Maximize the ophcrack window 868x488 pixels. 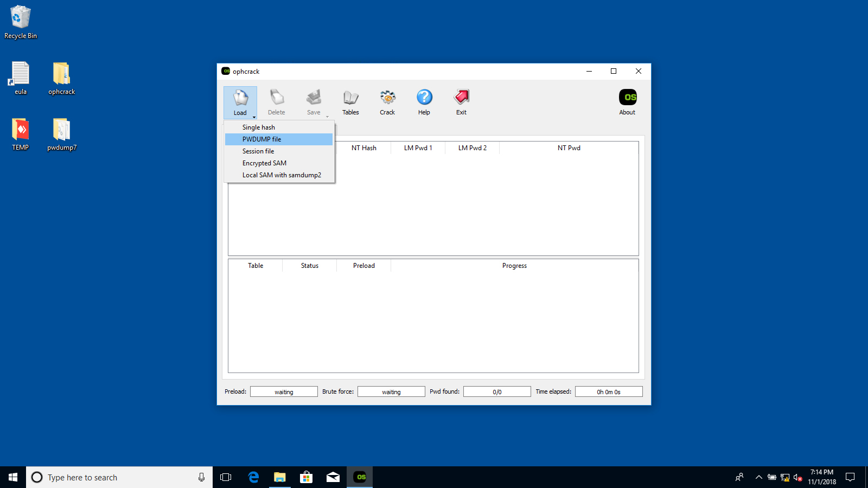pos(614,71)
